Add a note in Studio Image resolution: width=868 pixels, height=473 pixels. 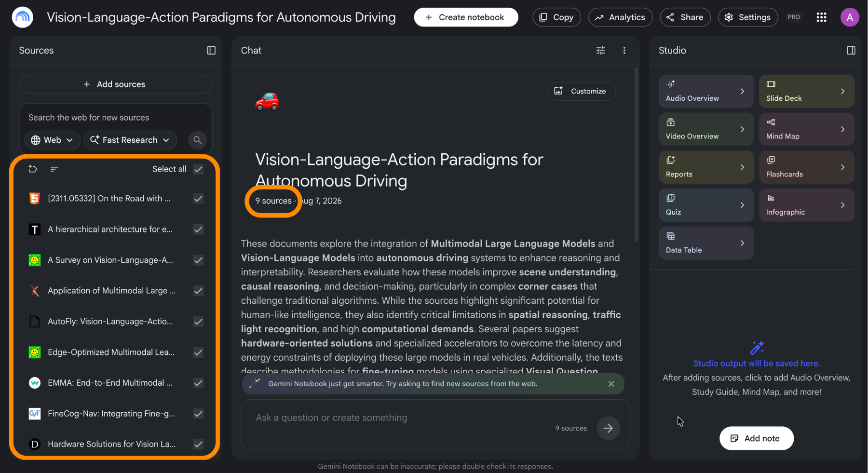[x=756, y=438]
